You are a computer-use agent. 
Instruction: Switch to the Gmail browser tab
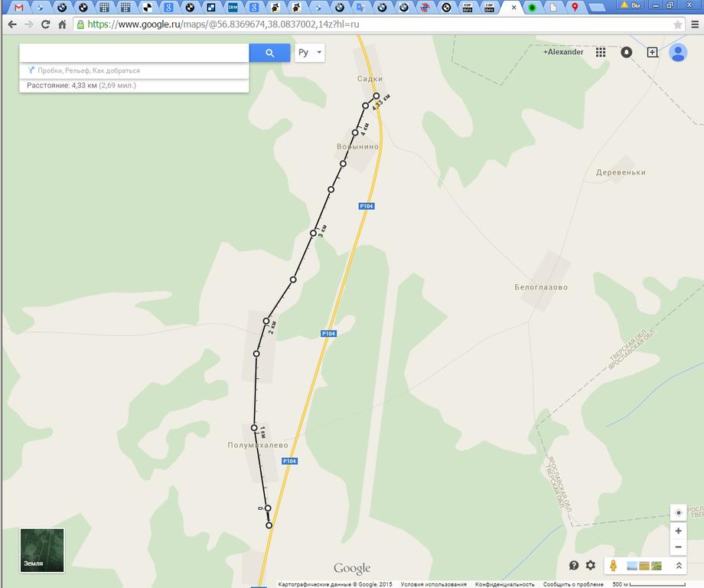[19, 7]
